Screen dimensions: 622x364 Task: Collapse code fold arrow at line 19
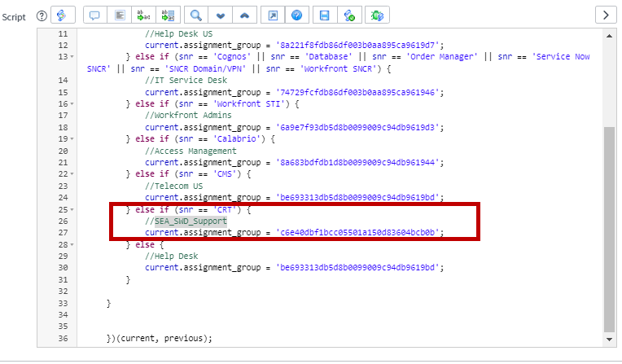pos(72,139)
